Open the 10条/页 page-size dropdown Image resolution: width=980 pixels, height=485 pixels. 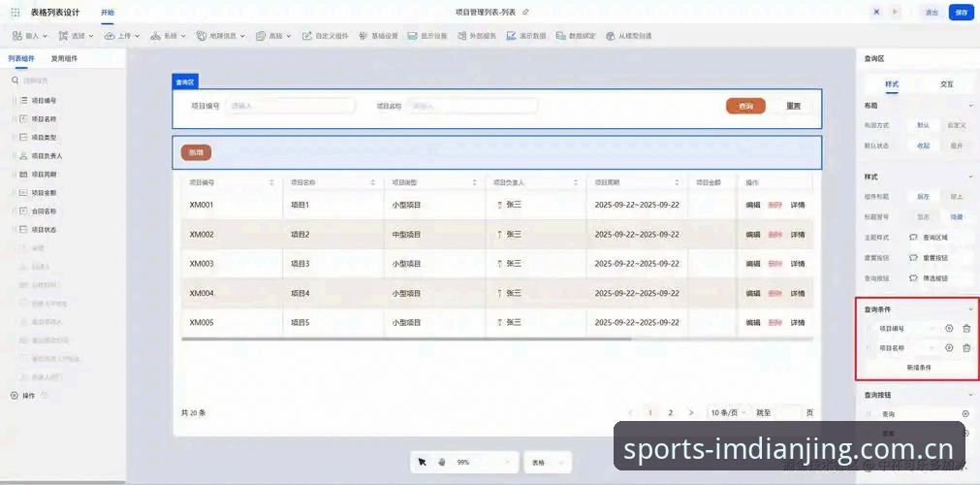pos(728,413)
